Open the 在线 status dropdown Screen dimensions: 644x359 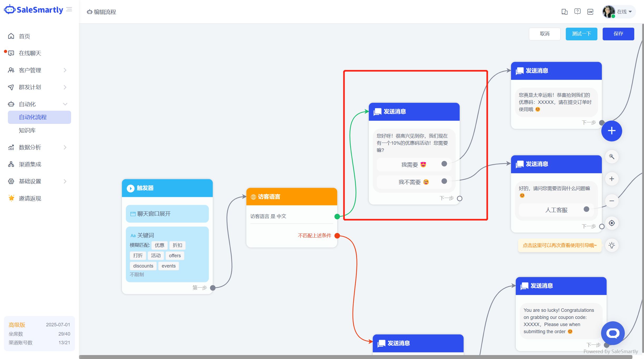pyautogui.click(x=624, y=12)
